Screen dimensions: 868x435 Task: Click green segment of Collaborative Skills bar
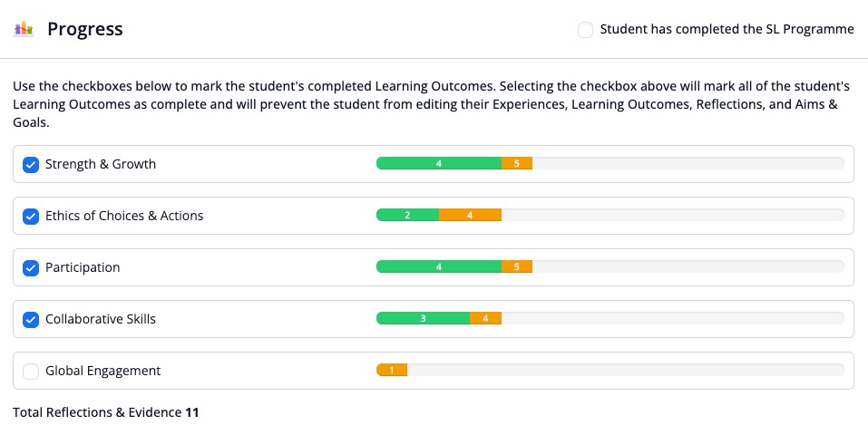tap(423, 318)
